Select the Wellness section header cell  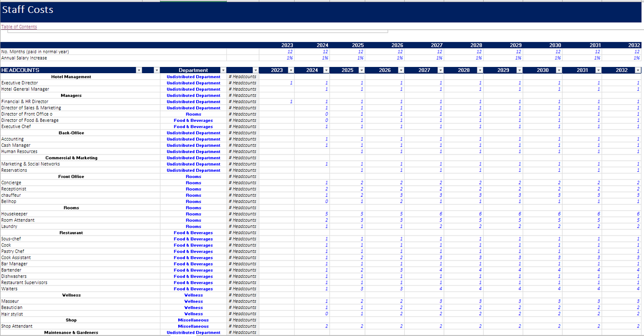click(x=71, y=295)
